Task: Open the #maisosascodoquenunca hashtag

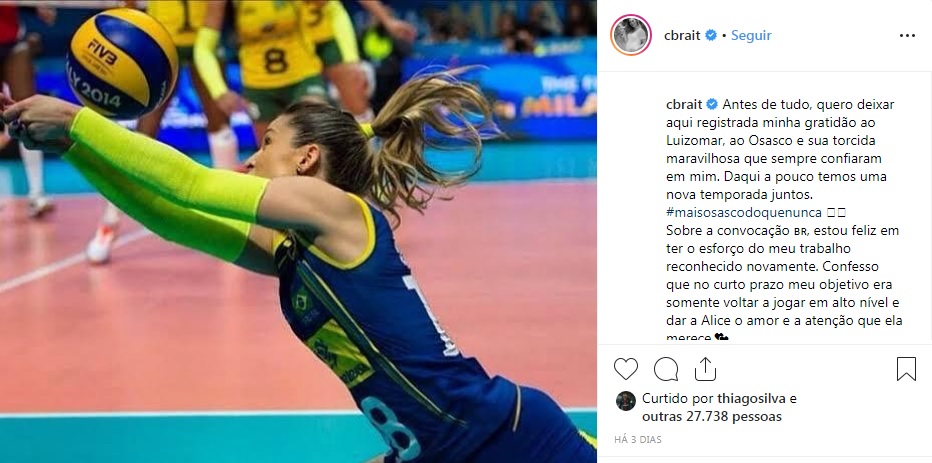Action: click(x=744, y=212)
